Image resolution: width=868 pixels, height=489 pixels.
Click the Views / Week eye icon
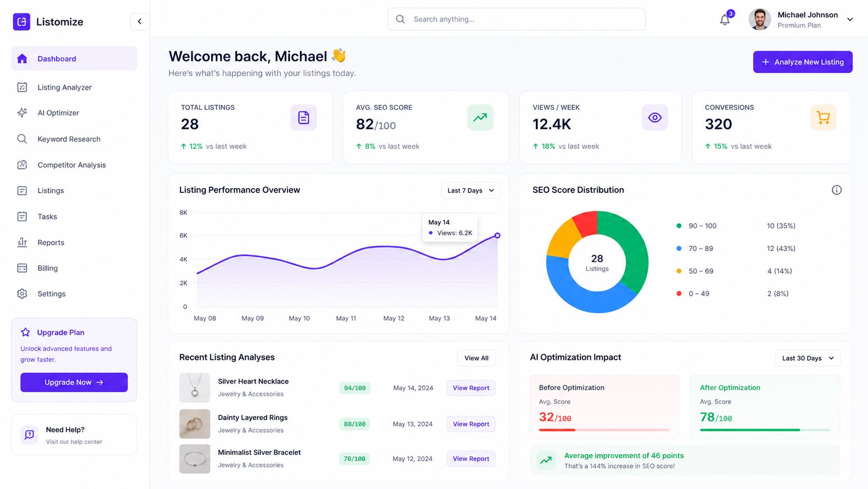click(x=655, y=117)
